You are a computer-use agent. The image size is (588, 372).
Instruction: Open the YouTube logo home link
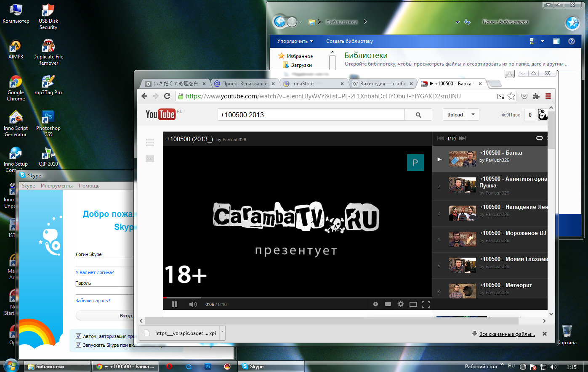pos(160,114)
